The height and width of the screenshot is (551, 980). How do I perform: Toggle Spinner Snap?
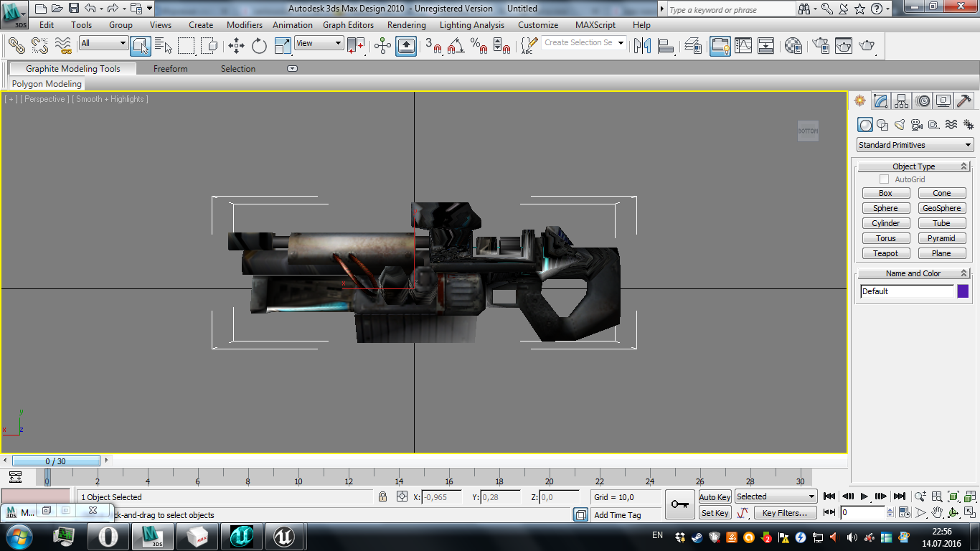[x=501, y=46]
